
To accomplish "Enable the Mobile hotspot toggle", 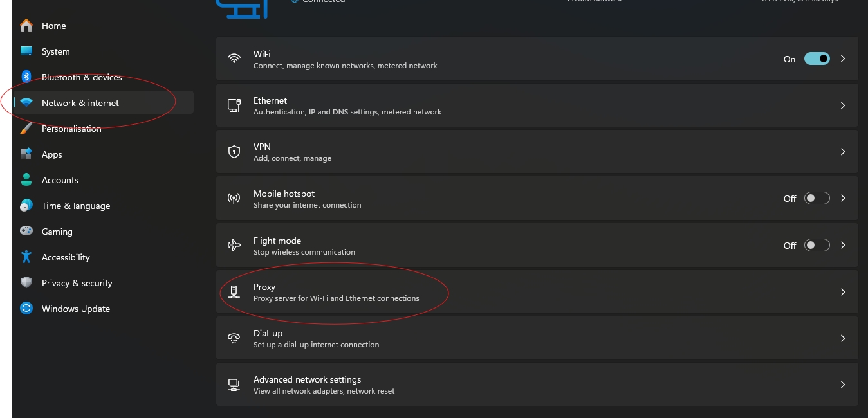I will [817, 198].
